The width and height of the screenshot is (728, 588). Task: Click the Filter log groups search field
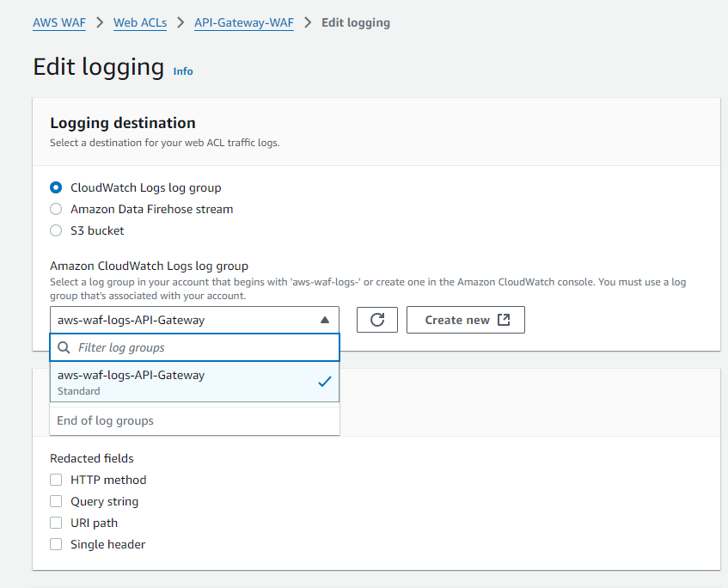194,347
